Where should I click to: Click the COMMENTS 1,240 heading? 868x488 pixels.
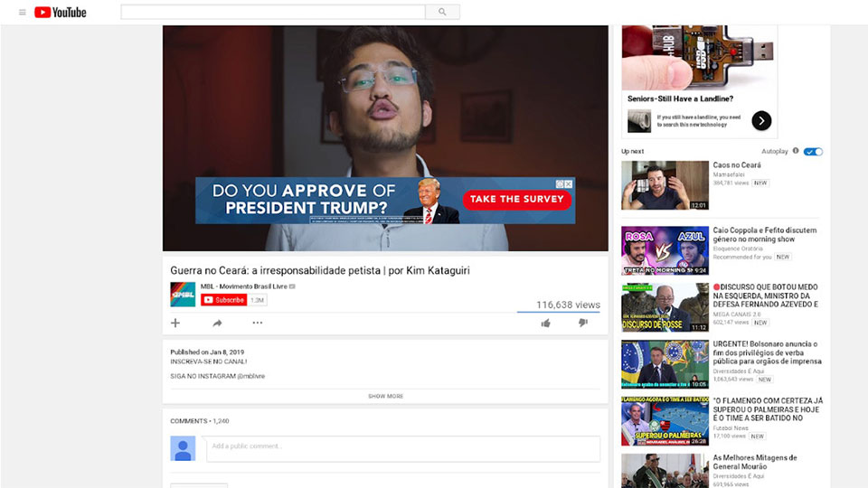pos(199,421)
